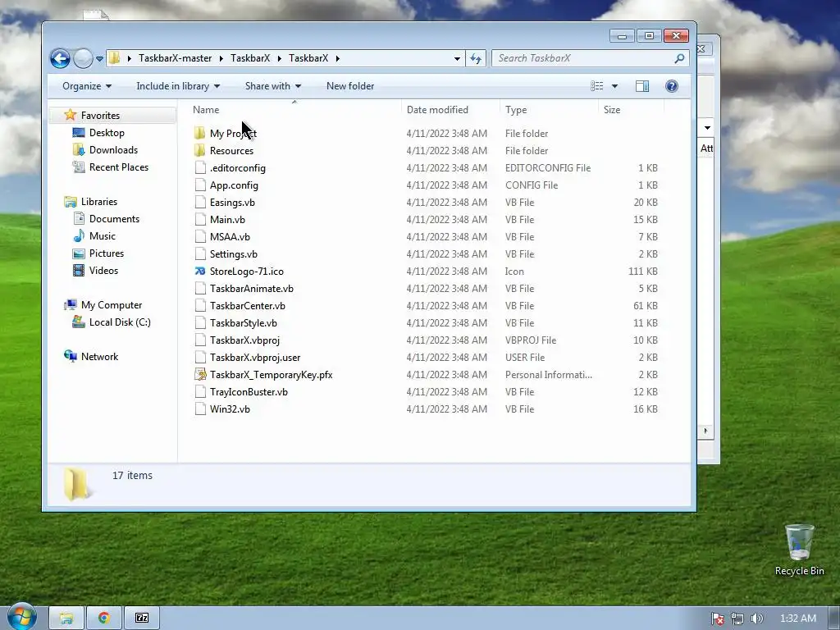Open the recent pages dropdown arrow
The image size is (840, 630).
(x=99, y=58)
